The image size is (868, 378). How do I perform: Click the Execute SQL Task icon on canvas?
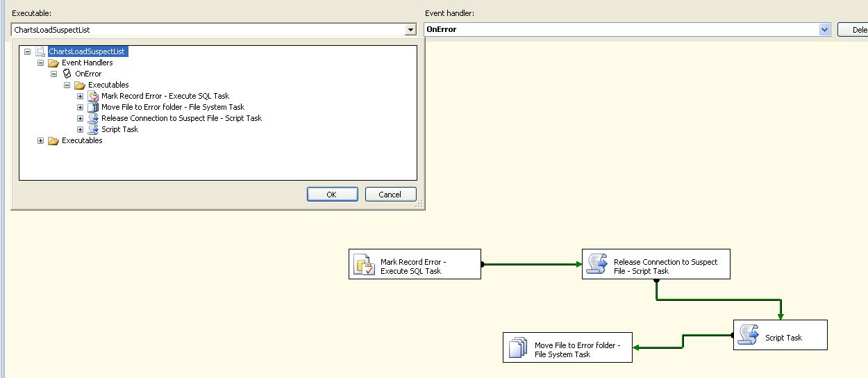pyautogui.click(x=365, y=265)
